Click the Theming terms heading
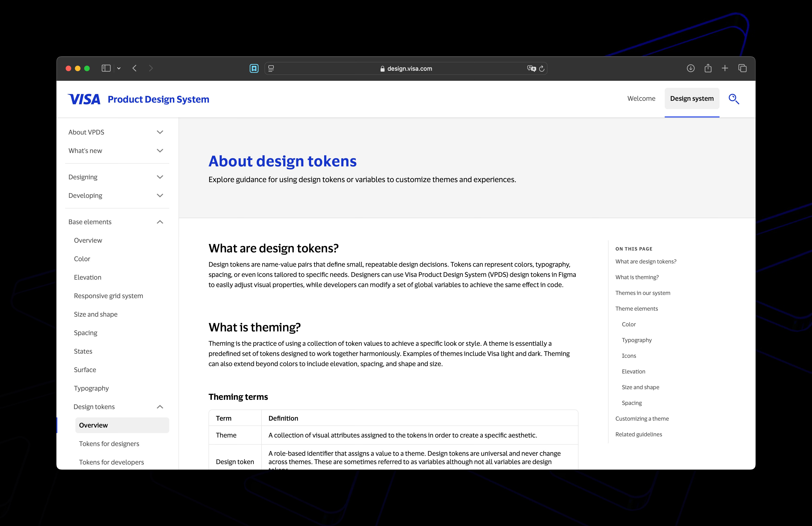 pyautogui.click(x=238, y=397)
